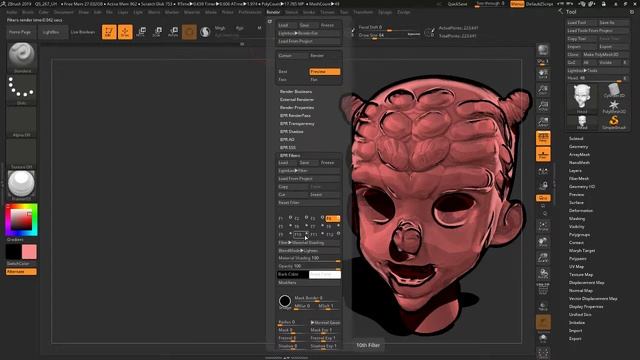
Task: Click the right shelf Move view icon
Action: click(x=543, y=242)
